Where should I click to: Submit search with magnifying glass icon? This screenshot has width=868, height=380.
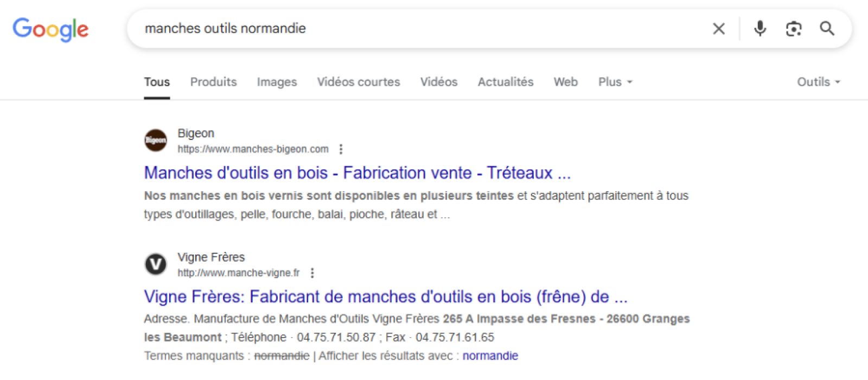click(x=827, y=28)
